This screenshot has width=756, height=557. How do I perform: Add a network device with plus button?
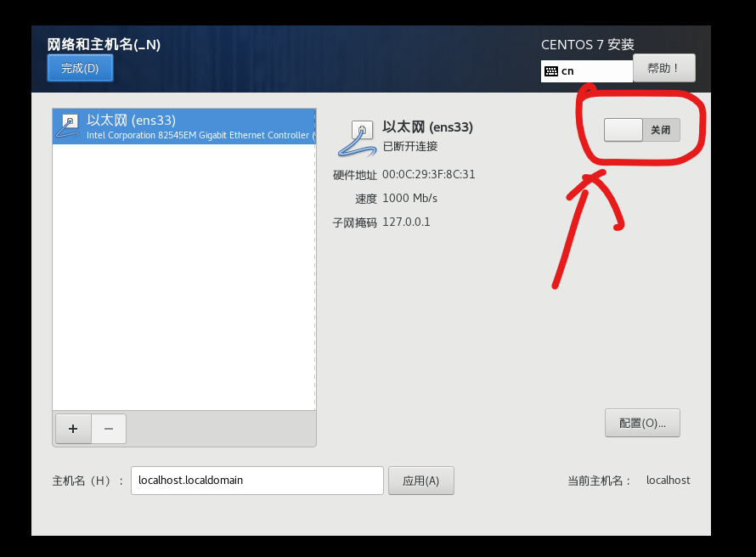[73, 428]
